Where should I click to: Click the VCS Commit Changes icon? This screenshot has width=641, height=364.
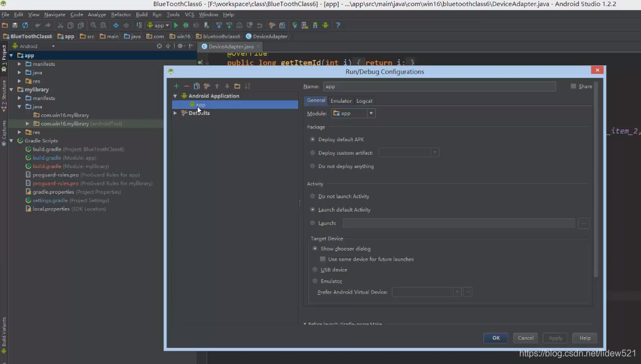[x=229, y=25]
